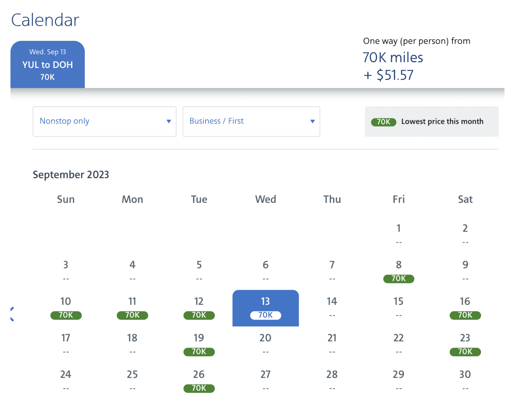Click the previous month arrow icon
The image size is (517, 420).
[x=12, y=314]
